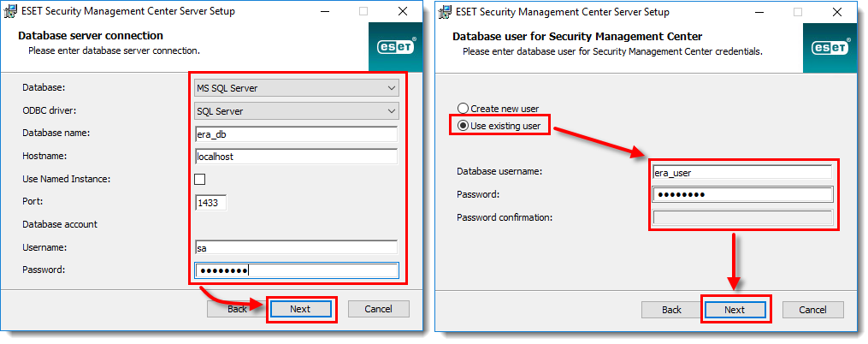The height and width of the screenshot is (344, 868).
Task: Click Back in Database user dialog
Action: tap(671, 310)
